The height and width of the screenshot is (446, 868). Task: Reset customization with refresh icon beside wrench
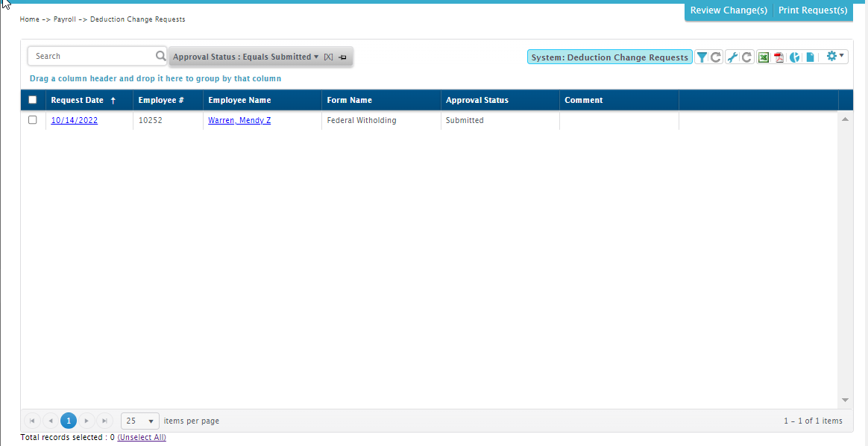coord(746,57)
